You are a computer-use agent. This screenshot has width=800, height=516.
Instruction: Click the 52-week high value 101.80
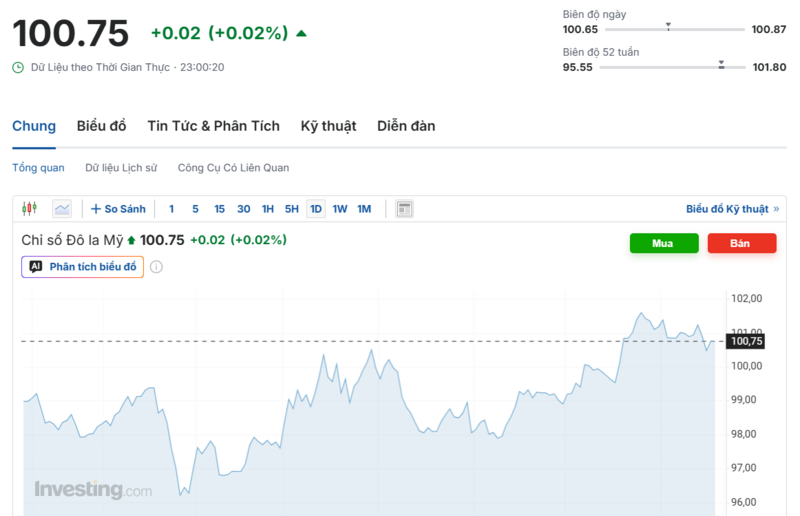(x=769, y=67)
